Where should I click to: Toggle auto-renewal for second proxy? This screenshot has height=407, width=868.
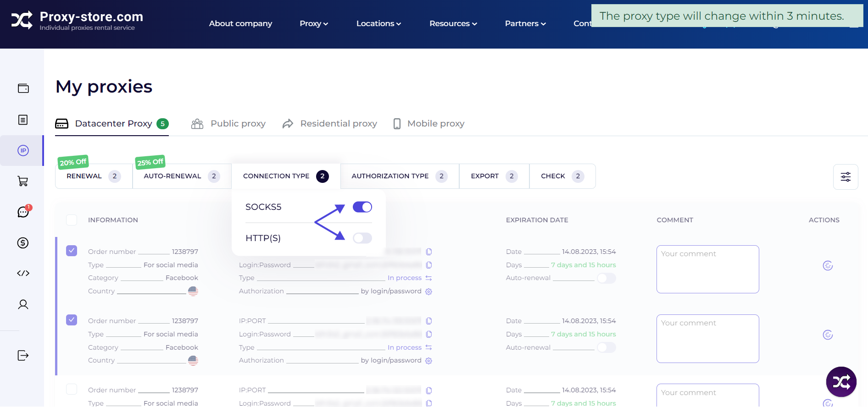[x=606, y=347]
